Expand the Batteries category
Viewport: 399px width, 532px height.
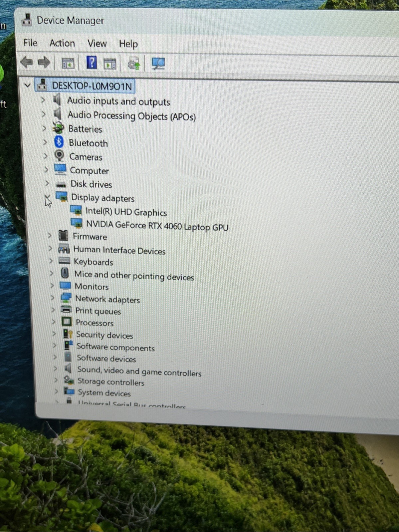(44, 128)
